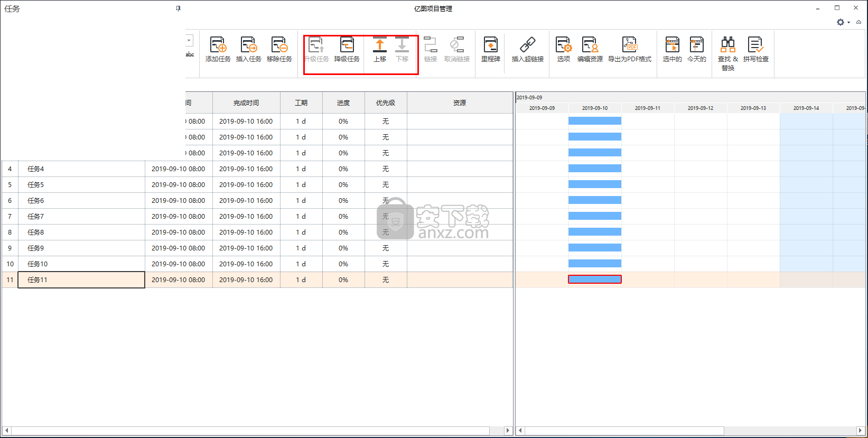Click progress 0% cell of 任务10
The width and height of the screenshot is (868, 438).
pos(343,264)
